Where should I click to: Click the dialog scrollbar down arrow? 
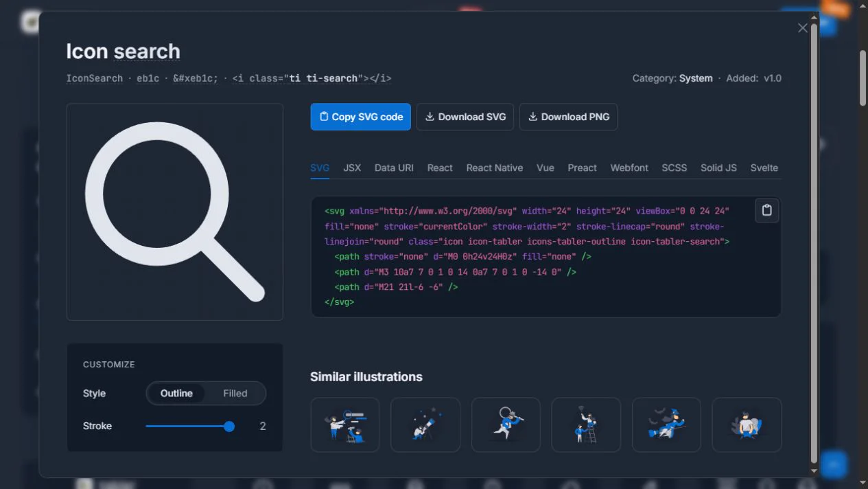814,471
